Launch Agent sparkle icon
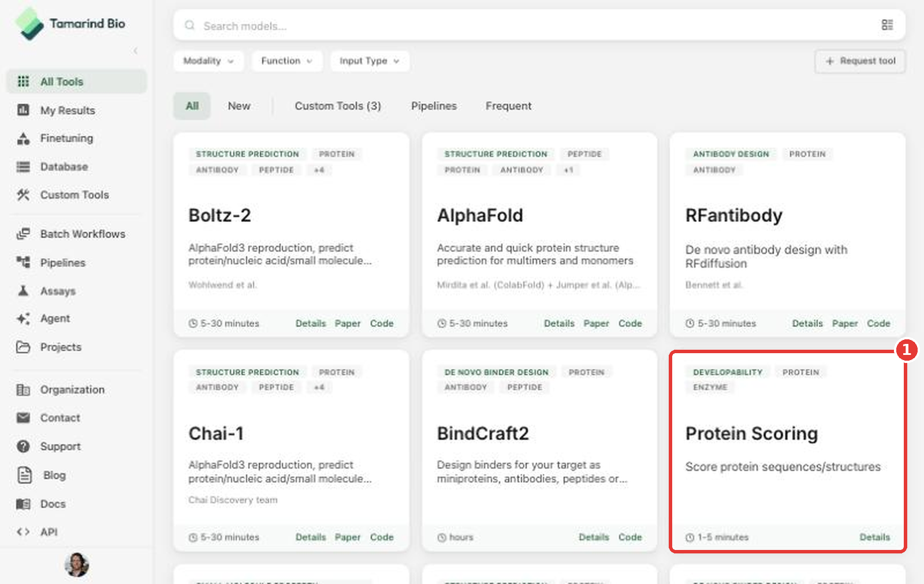This screenshot has width=924, height=584. (x=23, y=319)
